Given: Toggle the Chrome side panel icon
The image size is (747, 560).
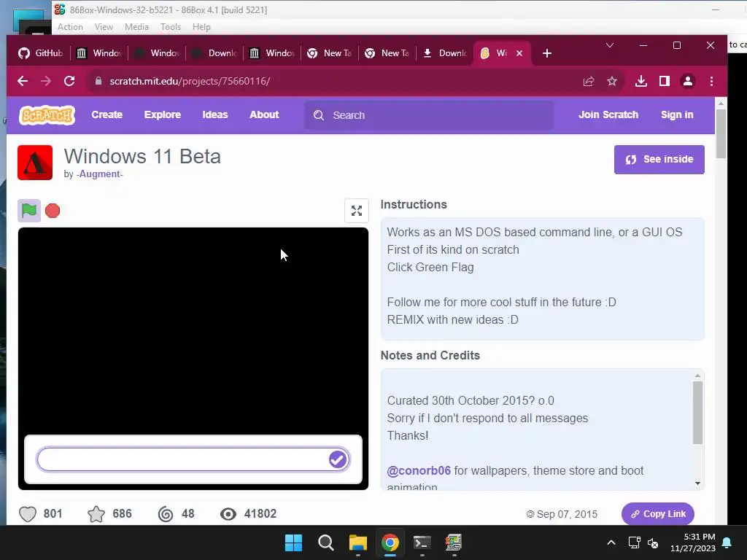Looking at the screenshot, I should click(x=665, y=81).
